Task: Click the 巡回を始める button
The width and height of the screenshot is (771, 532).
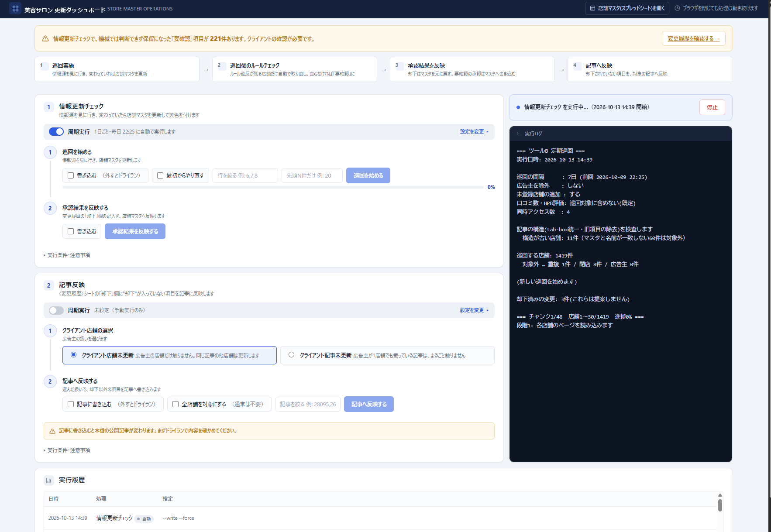Action: [368, 175]
